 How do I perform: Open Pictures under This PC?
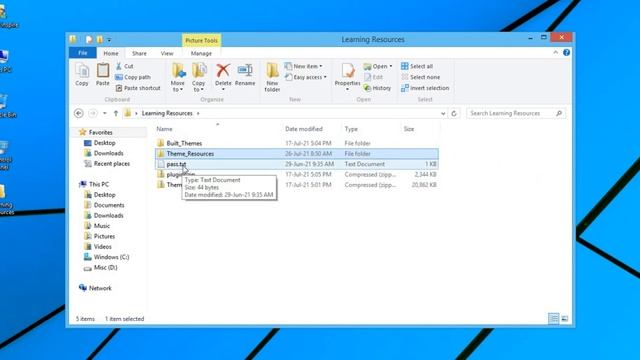104,236
